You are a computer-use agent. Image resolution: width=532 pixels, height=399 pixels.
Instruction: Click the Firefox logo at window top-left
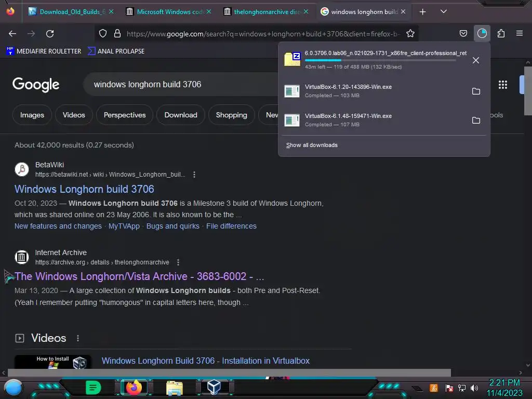(x=10, y=11)
